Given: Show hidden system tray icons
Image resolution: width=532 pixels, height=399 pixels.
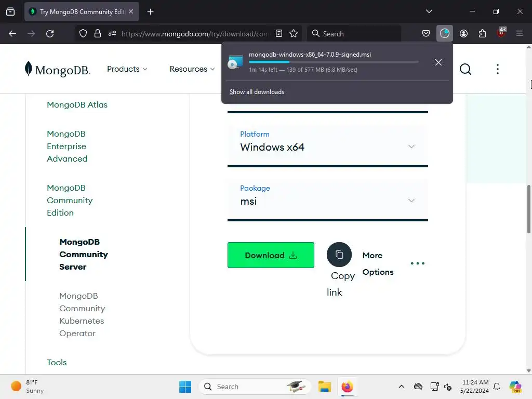Looking at the screenshot, I should click(x=402, y=387).
